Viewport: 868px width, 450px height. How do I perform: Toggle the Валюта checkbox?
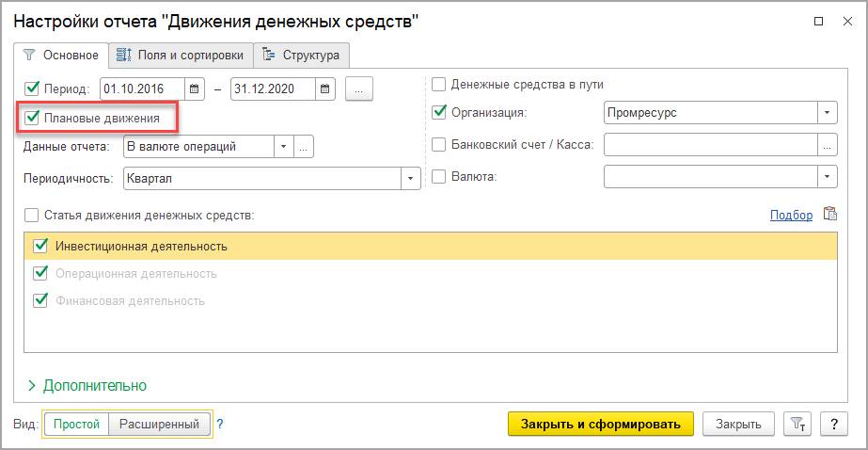coord(438,176)
